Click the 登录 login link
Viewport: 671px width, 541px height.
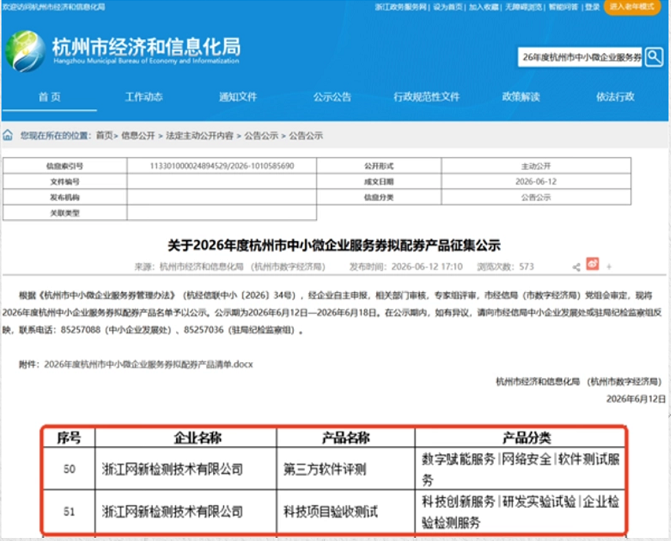(592, 7)
